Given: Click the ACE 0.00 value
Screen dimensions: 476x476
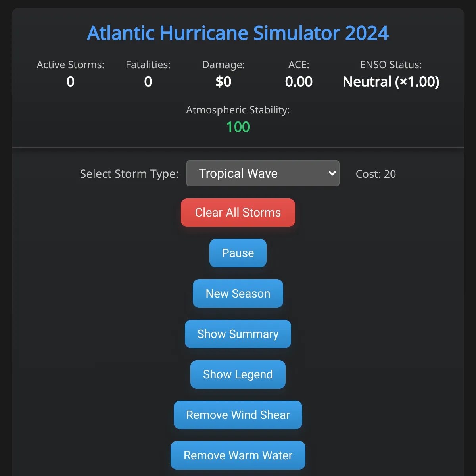Looking at the screenshot, I should (299, 82).
